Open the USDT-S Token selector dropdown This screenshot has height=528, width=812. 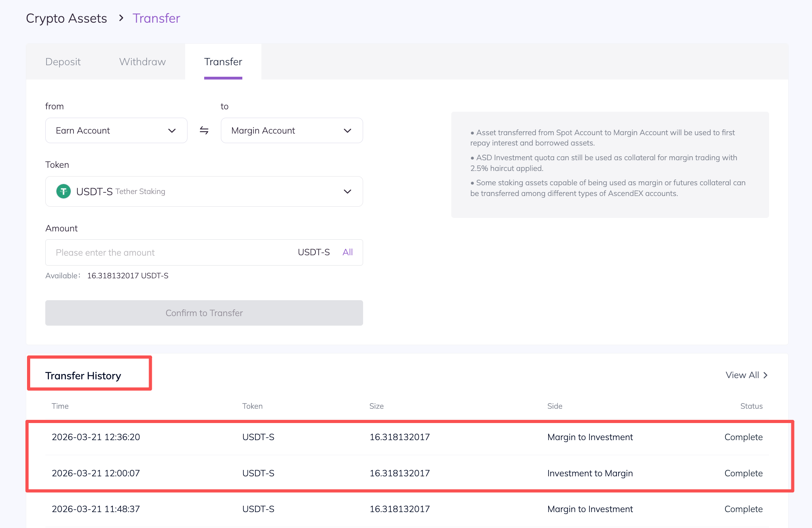[x=204, y=192]
